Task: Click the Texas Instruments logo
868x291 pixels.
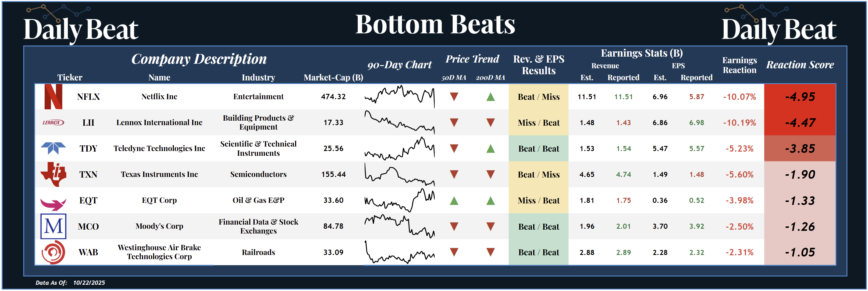Action: point(53,174)
